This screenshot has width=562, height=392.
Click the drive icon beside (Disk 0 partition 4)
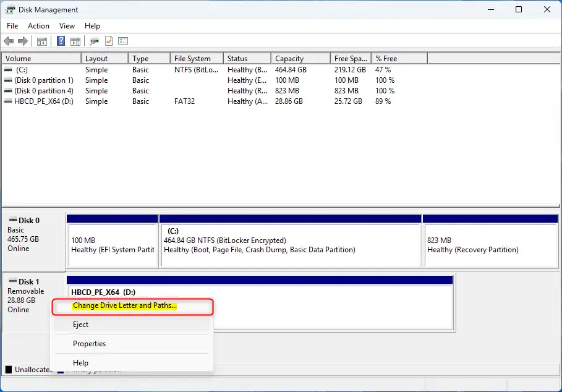(8, 91)
